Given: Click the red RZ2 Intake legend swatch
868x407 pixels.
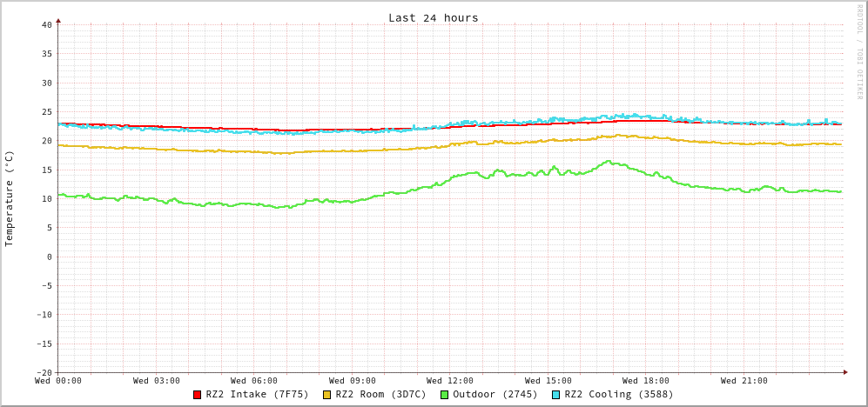Looking at the screenshot, I should (198, 395).
